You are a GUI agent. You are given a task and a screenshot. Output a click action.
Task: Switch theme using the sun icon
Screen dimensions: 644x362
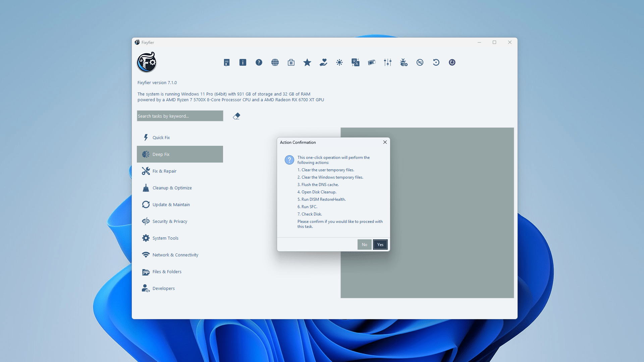tap(339, 62)
